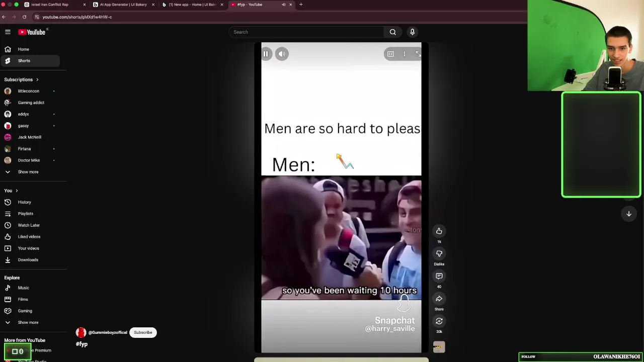Expand Show more under Subscriptions
Viewport: 644px width, 362px height.
click(30, 172)
